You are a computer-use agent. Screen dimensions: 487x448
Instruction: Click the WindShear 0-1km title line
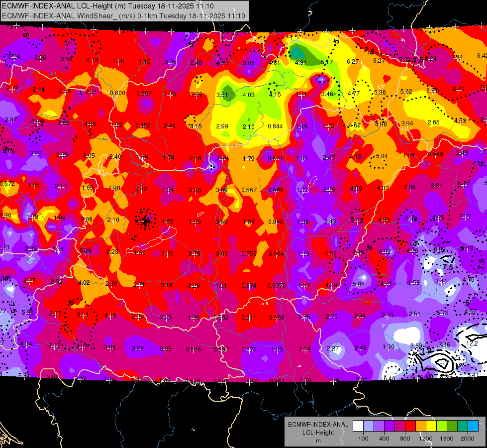pos(123,16)
